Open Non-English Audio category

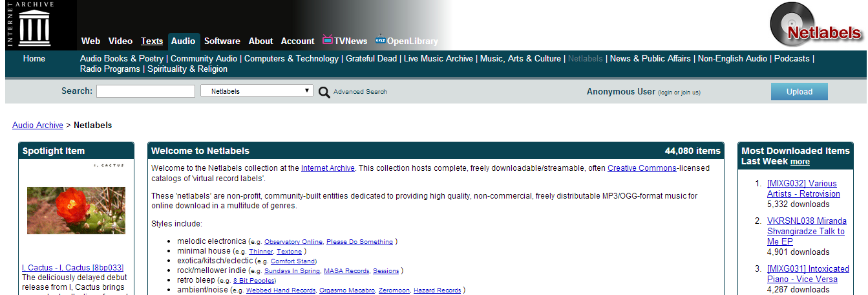point(732,58)
